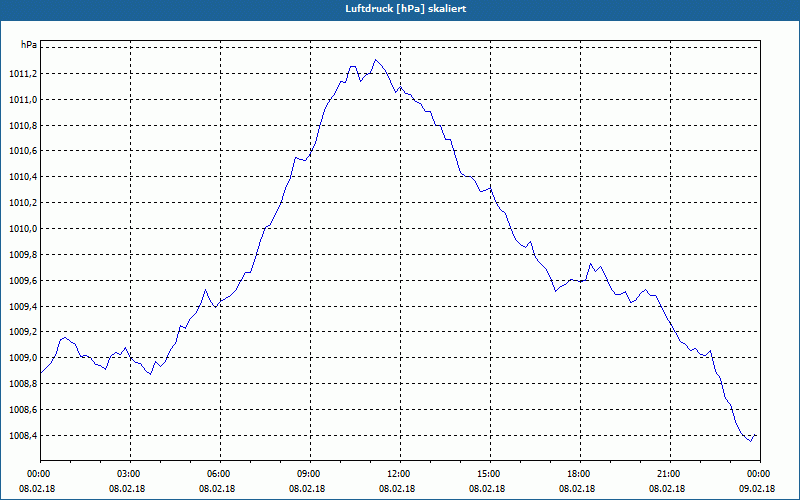Screen dimensions: 800x500
Task: Click the 1008,8 pressure axis value
Action: pyautogui.click(x=23, y=384)
